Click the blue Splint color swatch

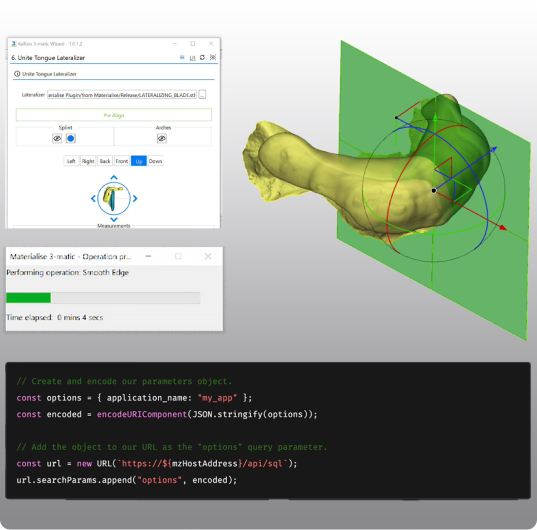point(71,138)
